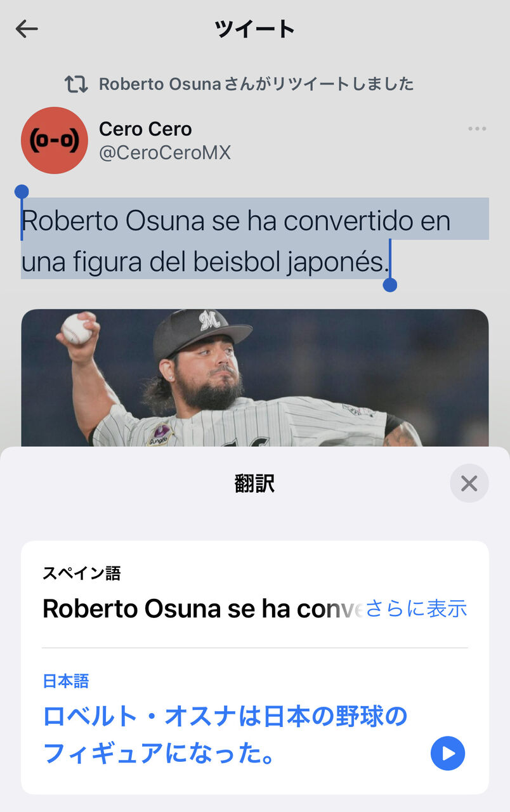Screen dimensions: 510x812
Task: Open the three-dot tweet options menu
Action: pos(477,129)
